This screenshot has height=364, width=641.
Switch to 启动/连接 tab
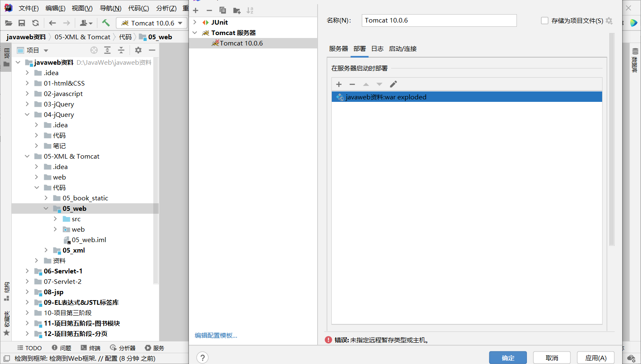coord(403,49)
